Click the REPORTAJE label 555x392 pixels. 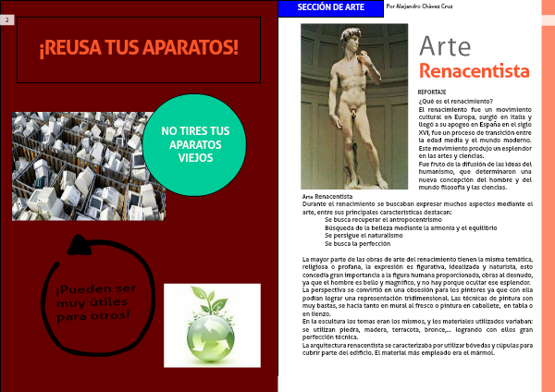click(x=431, y=92)
